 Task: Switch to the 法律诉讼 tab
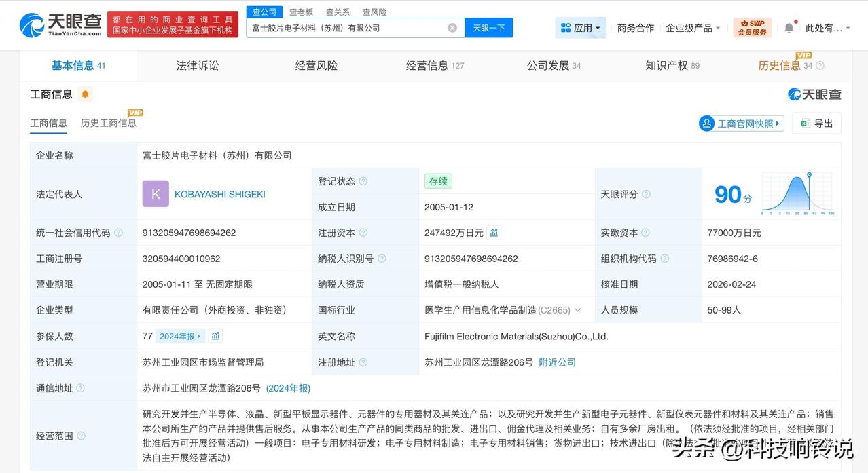197,65
